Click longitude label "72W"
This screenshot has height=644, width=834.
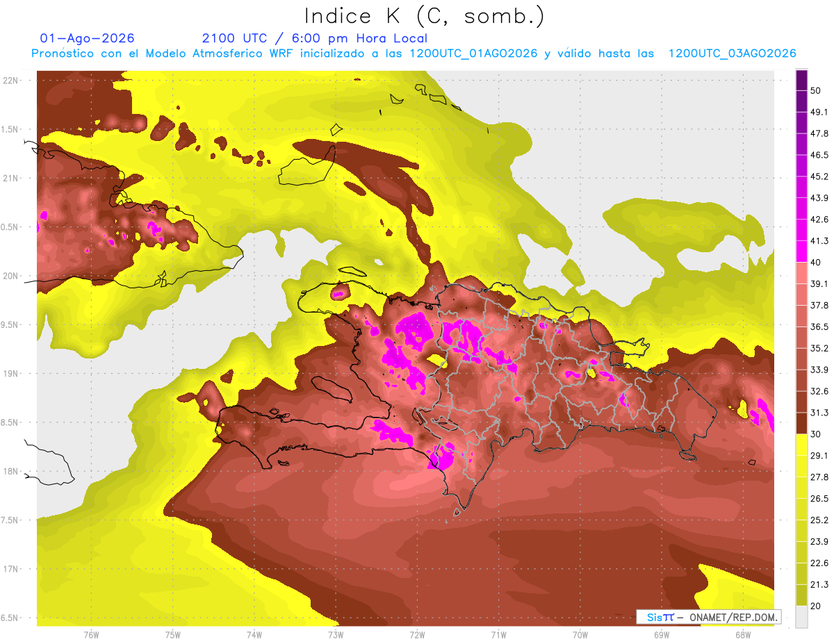417,635
